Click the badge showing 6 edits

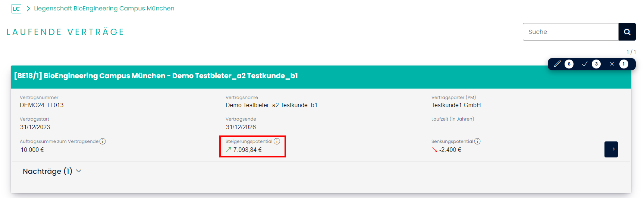tap(569, 64)
